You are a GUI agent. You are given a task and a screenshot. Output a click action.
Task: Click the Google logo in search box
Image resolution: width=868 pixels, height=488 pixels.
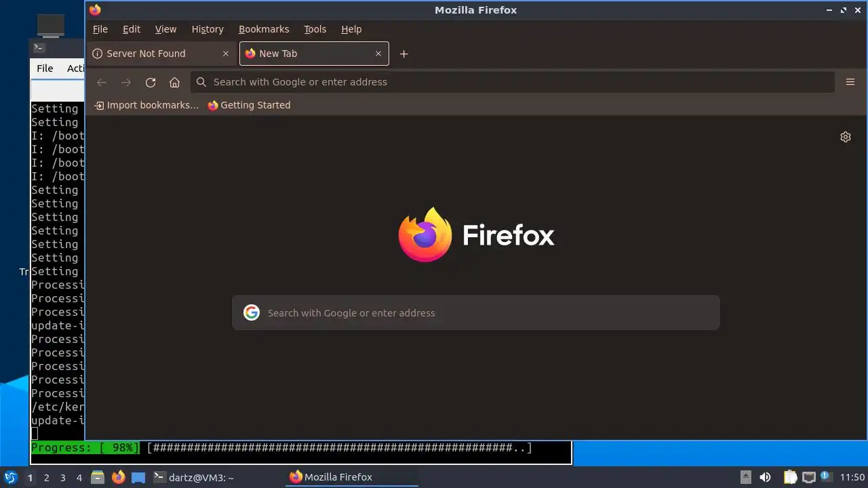(252, 312)
